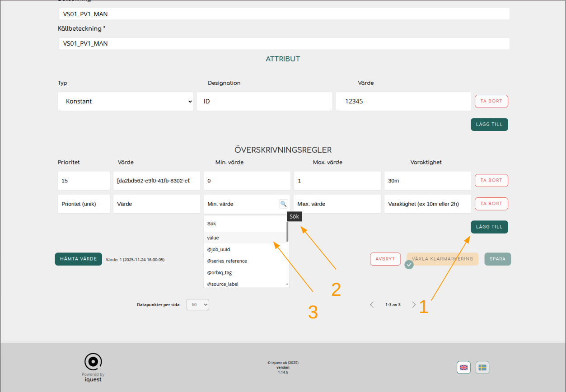
Task: Remove the attribute row with ID 12345
Action: tap(491, 101)
